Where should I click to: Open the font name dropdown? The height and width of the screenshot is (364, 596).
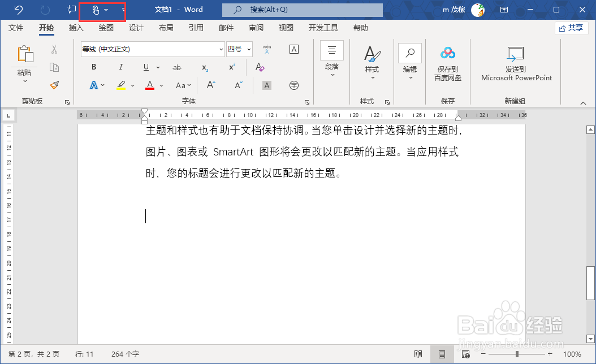coord(222,49)
